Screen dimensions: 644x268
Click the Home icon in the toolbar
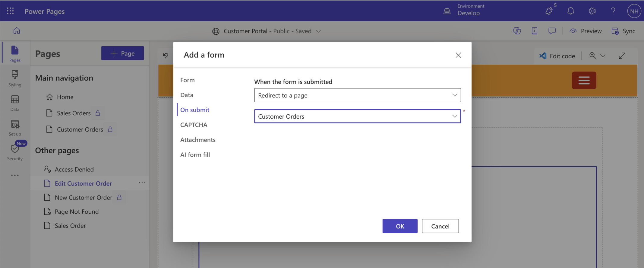(x=17, y=31)
